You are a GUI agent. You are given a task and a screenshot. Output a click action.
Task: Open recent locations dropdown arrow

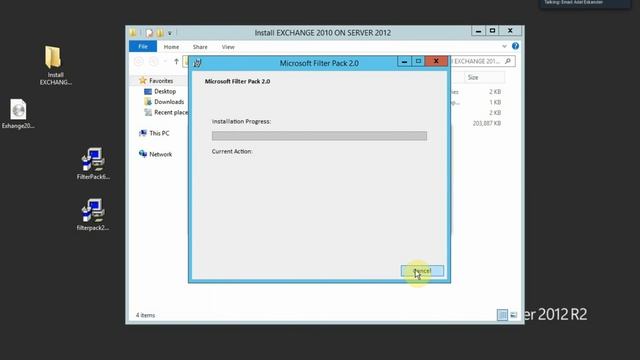[165, 62]
